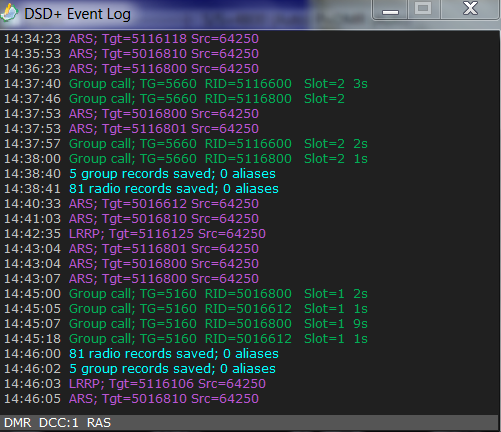Click the LRRP Tgt=5116106 log entry
Image resolution: width=501 pixels, height=432 pixels.
[x=135, y=384]
